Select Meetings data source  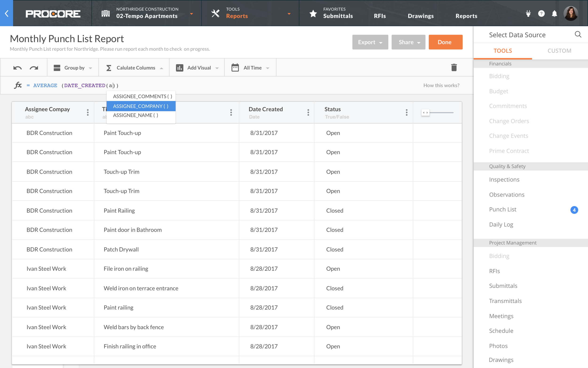point(501,316)
